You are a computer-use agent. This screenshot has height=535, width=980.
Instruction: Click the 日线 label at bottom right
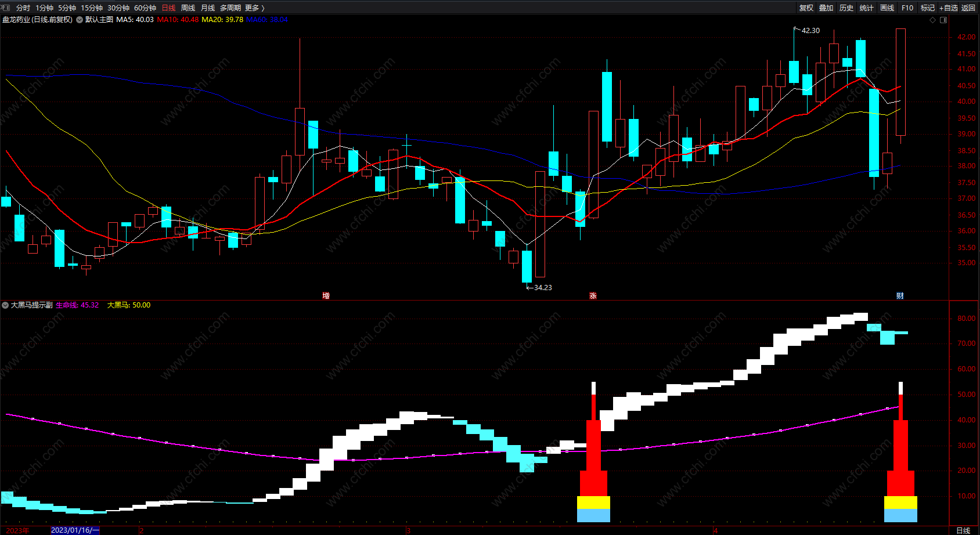(x=963, y=530)
